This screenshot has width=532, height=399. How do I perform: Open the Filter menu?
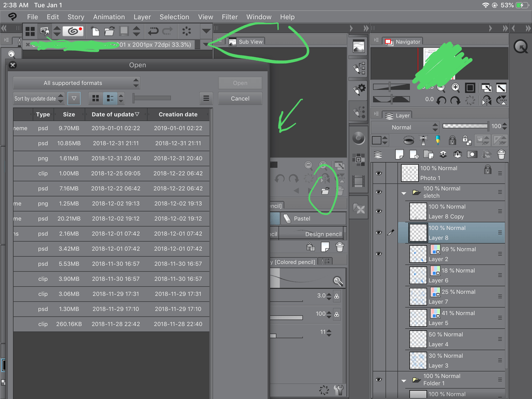(229, 17)
